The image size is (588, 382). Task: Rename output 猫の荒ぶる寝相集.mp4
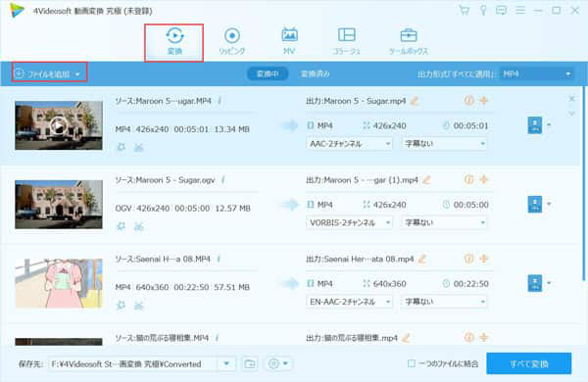pos(406,338)
